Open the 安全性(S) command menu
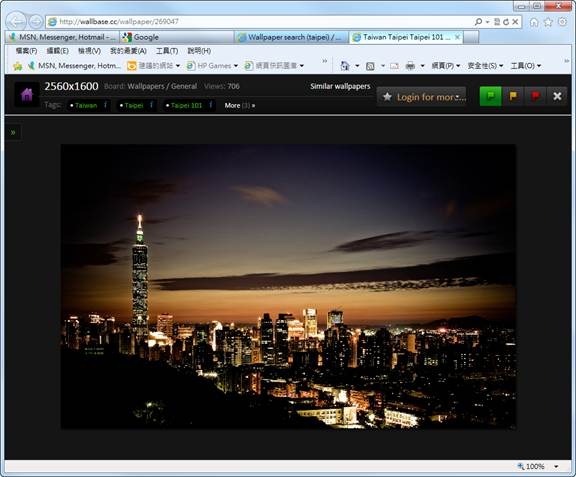This screenshot has width=576, height=477. click(485, 66)
